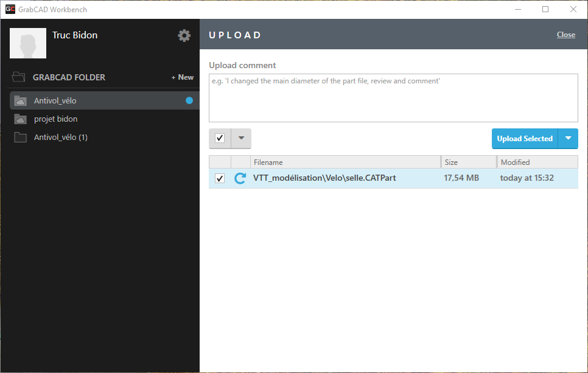Open settings with the gear icon
This screenshot has width=588, height=373.
(184, 36)
